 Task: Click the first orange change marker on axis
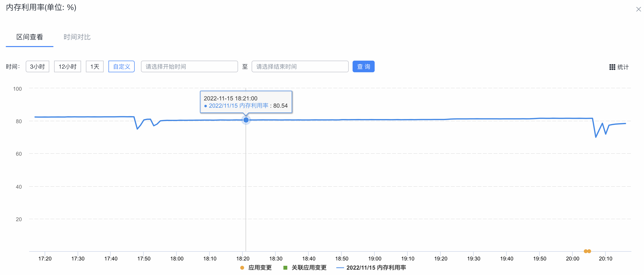coord(586,251)
